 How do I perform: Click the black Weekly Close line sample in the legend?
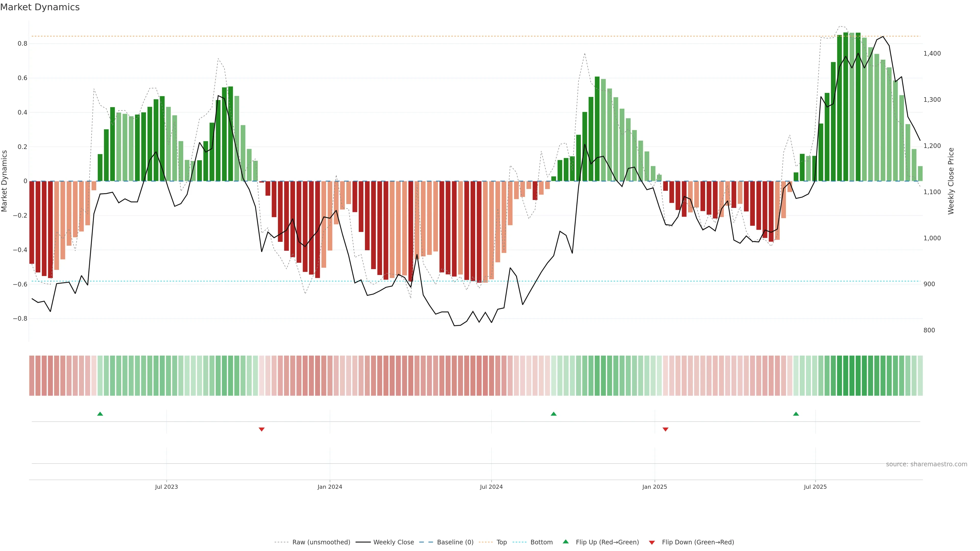[x=363, y=542]
